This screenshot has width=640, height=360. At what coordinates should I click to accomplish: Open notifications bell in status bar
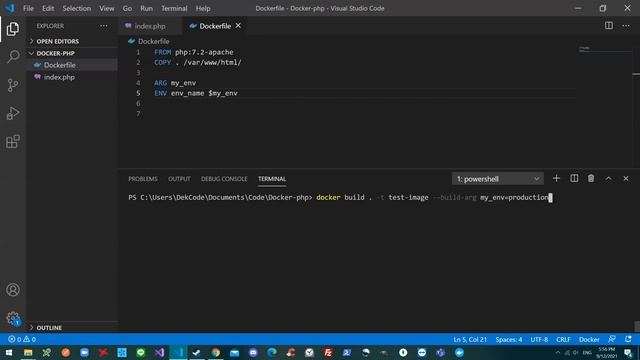628,339
